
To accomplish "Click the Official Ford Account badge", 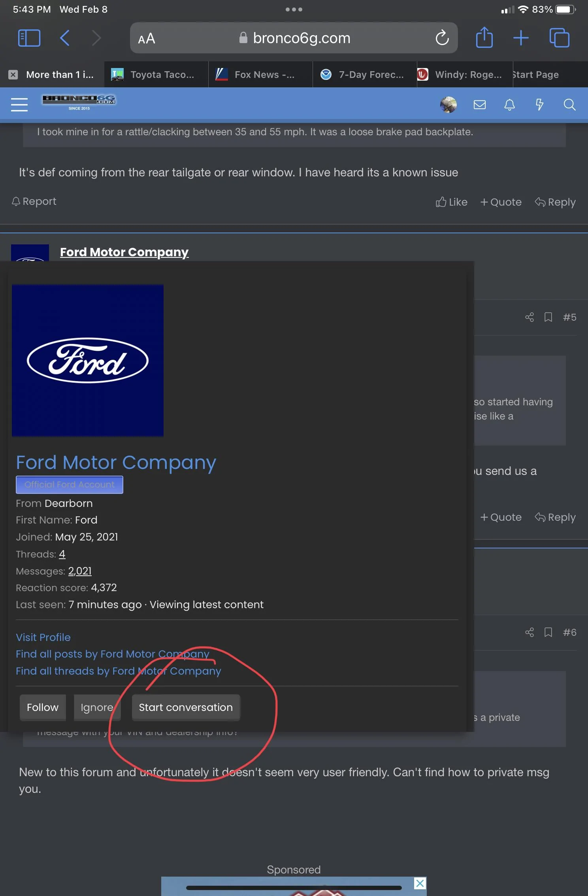I will point(70,484).
